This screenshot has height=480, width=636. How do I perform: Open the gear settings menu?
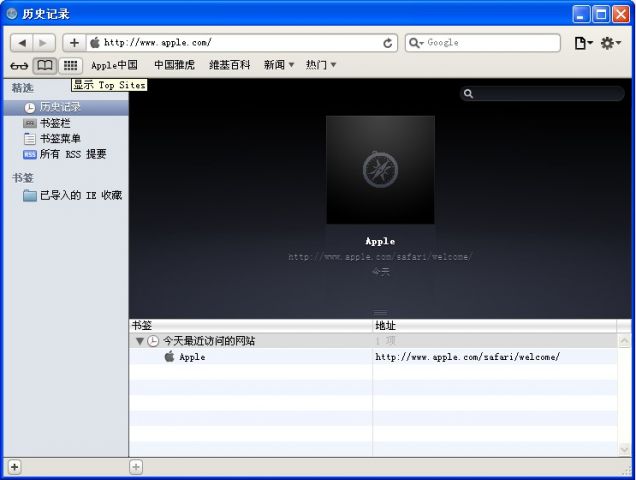tap(610, 43)
